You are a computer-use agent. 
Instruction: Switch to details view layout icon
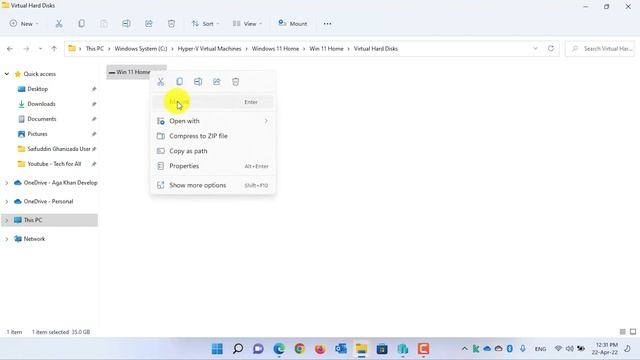click(x=622, y=332)
